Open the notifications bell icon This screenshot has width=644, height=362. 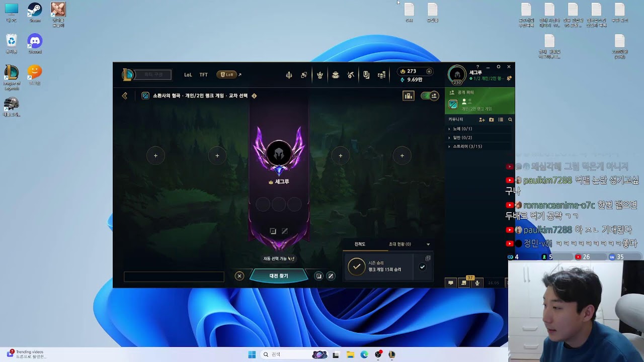click(509, 78)
